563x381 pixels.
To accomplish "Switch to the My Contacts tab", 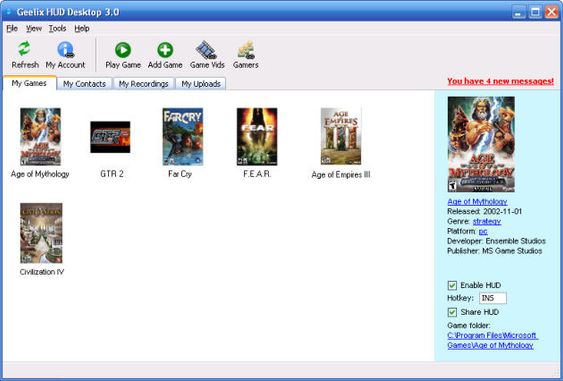I will (84, 84).
